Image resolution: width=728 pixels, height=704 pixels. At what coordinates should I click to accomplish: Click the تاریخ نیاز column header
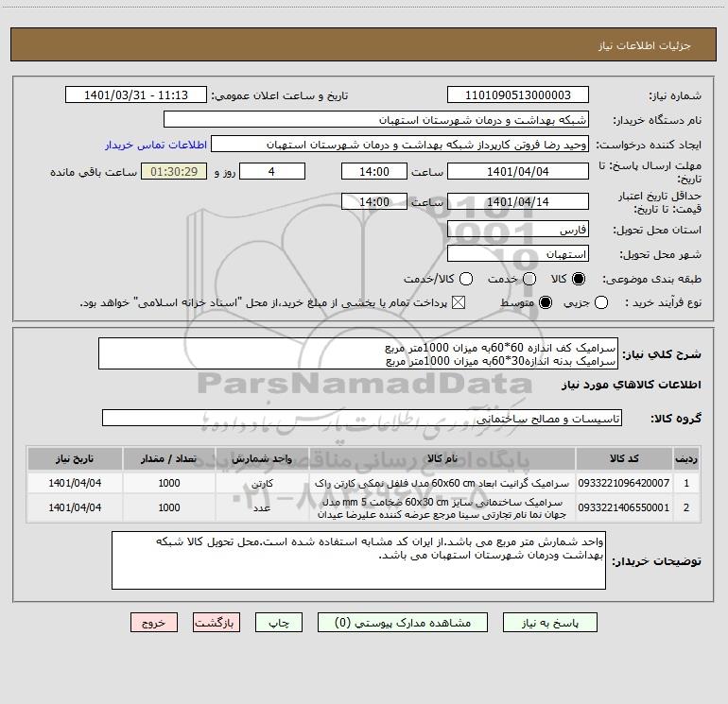tap(75, 458)
